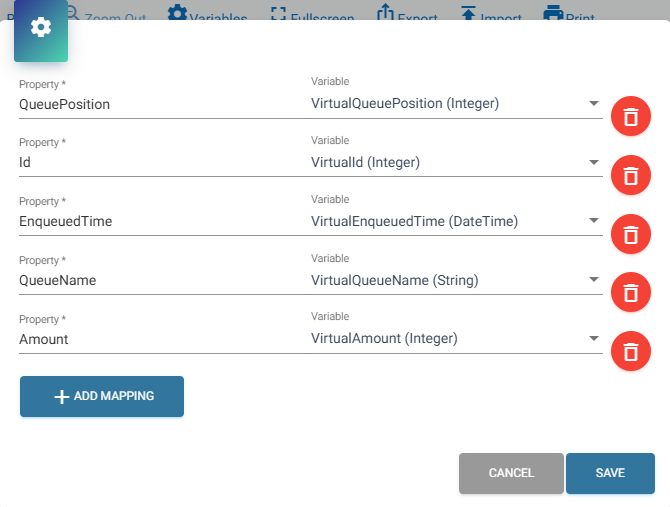Delete the Amount mapping row
The height and width of the screenshot is (507, 670).
pos(630,352)
